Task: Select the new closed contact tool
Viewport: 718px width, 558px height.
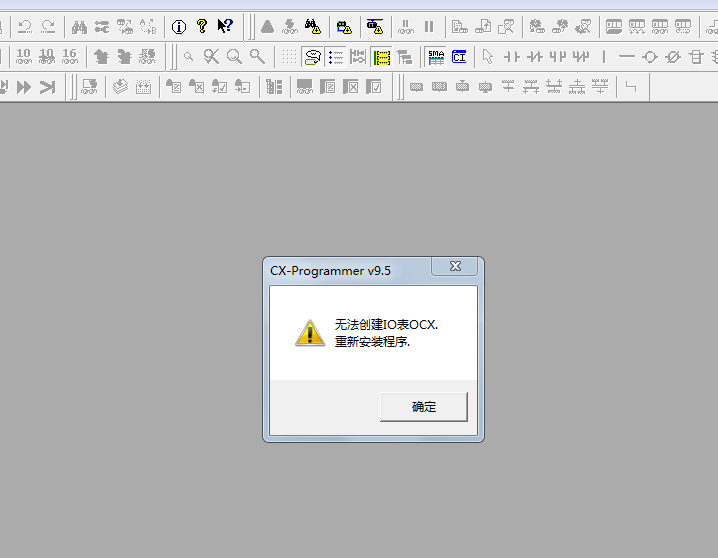Action: (535, 57)
